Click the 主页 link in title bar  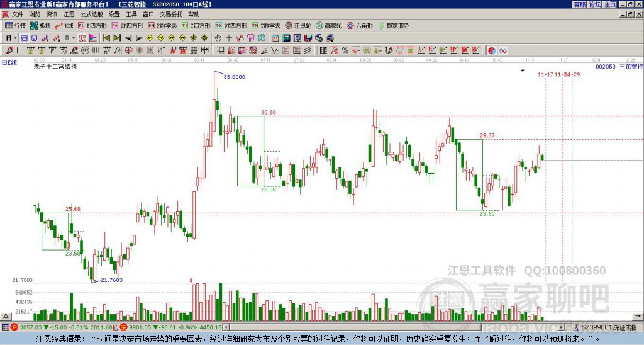[x=610, y=4]
